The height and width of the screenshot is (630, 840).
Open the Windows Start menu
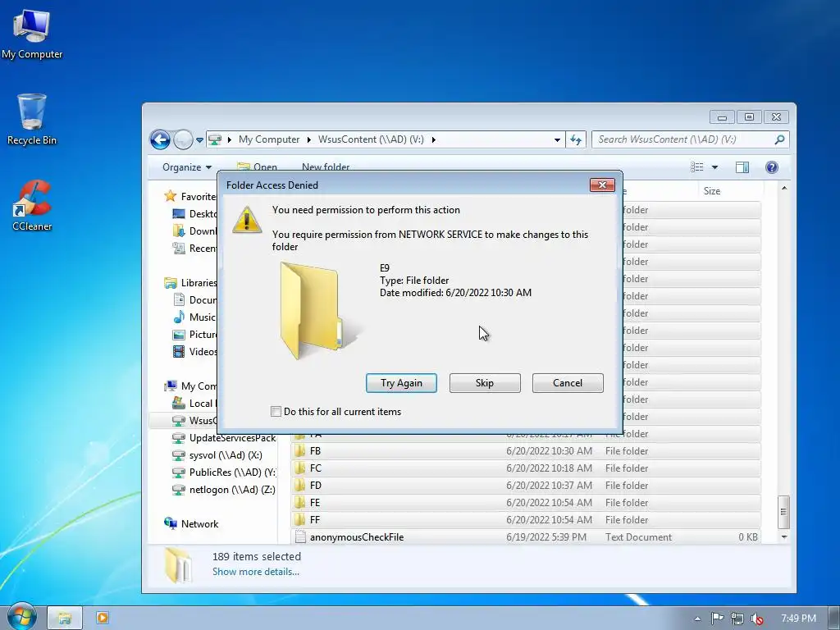tap(21, 617)
